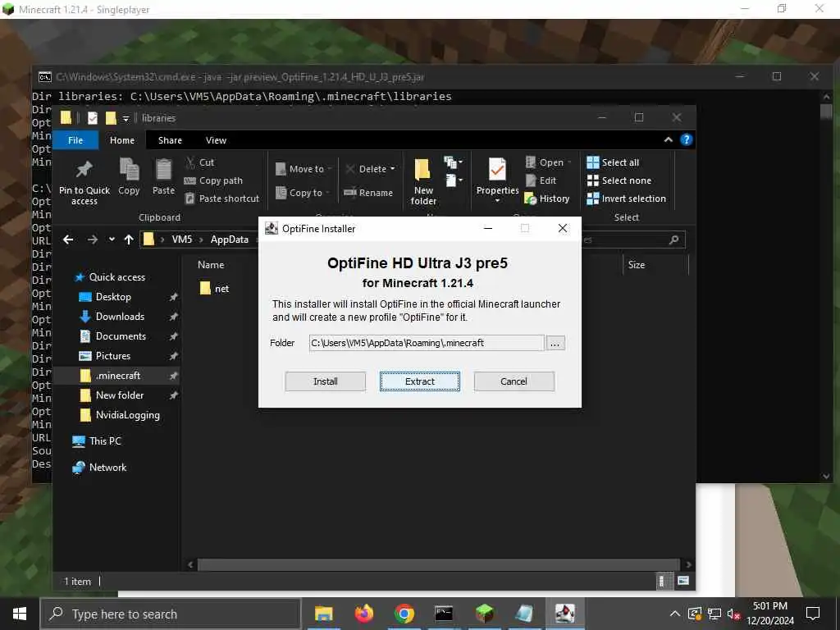Click the Extract button in OptiFine
Screen dimensions: 840x630
(x=419, y=381)
